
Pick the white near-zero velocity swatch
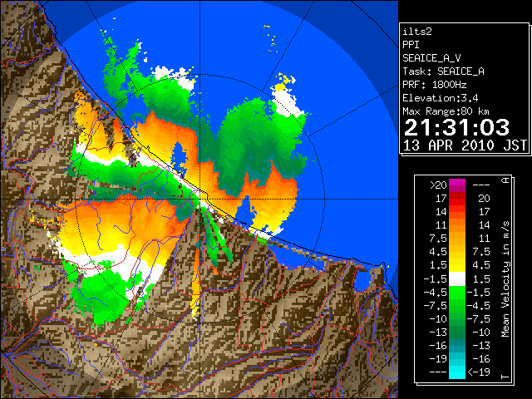[457, 279]
